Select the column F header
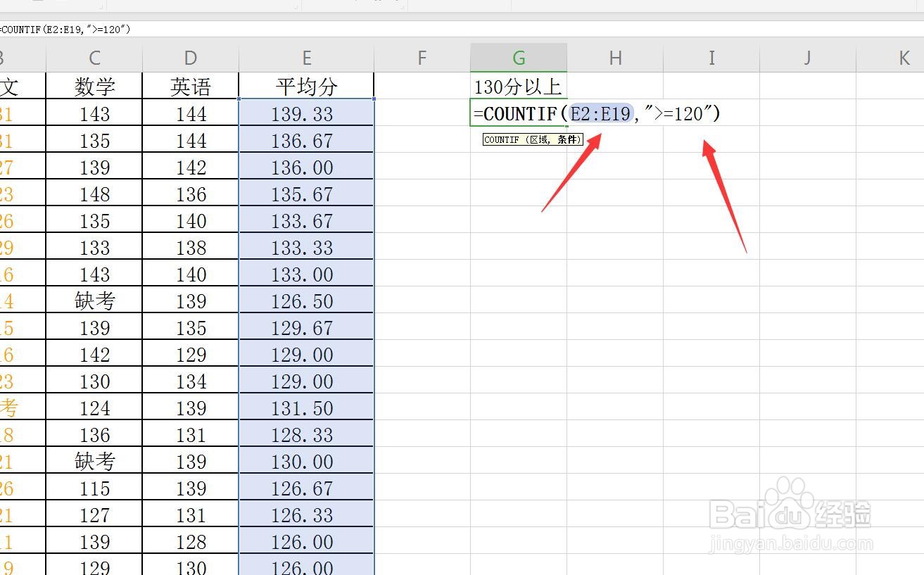The image size is (924, 575). click(x=421, y=58)
